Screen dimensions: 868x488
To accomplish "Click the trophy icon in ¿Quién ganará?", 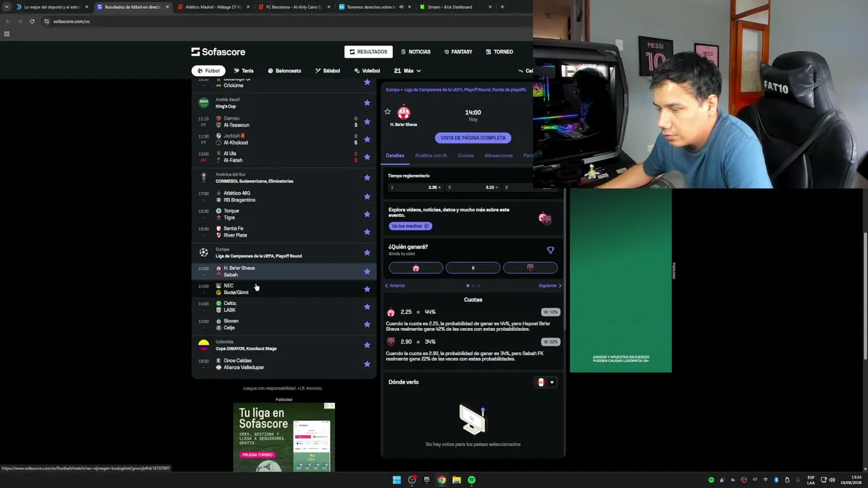I will [x=551, y=250].
